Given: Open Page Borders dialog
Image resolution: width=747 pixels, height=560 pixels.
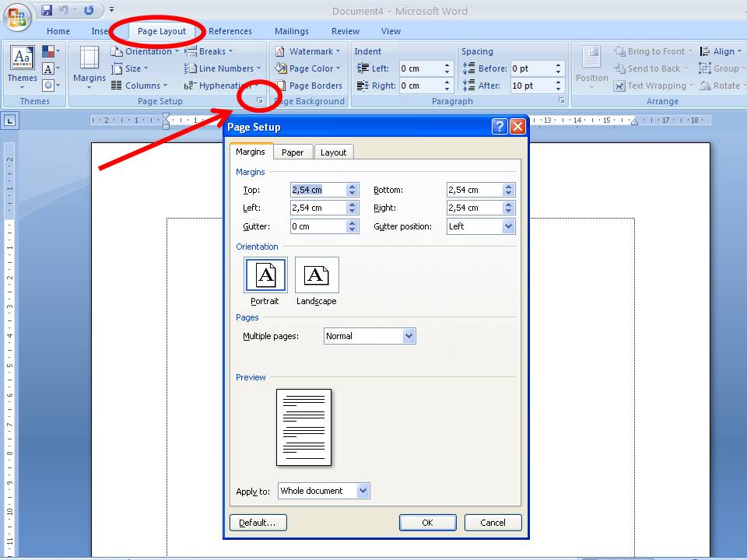Looking at the screenshot, I should [x=309, y=86].
